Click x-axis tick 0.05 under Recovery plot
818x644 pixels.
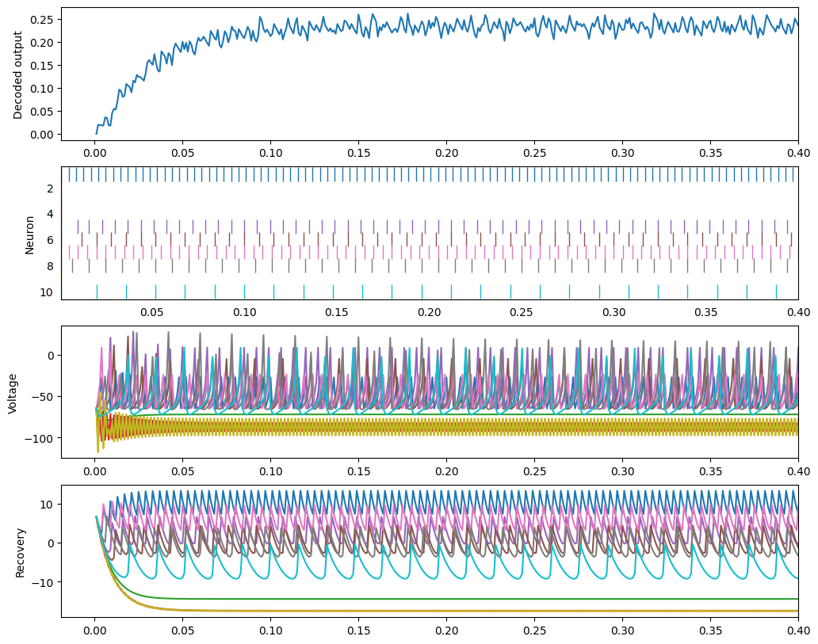pos(182,631)
